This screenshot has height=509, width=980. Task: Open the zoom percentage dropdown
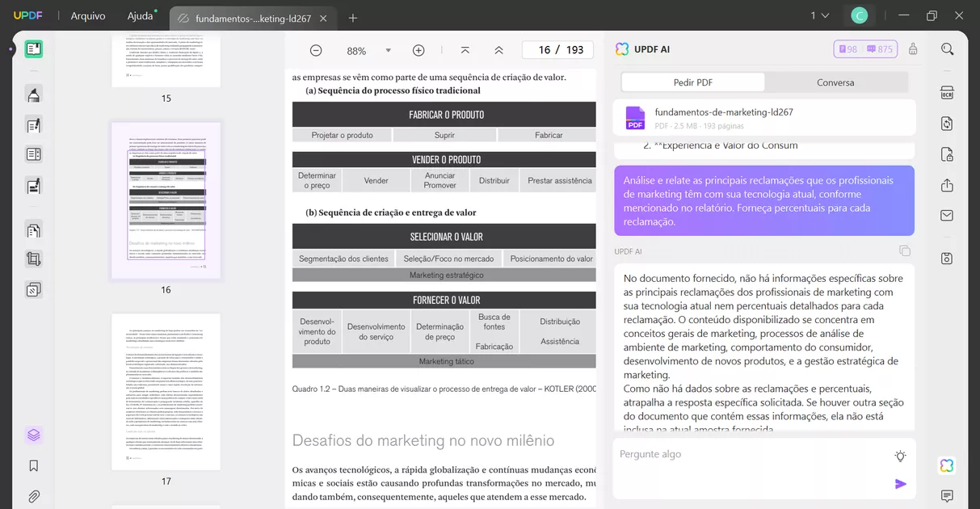pyautogui.click(x=389, y=49)
